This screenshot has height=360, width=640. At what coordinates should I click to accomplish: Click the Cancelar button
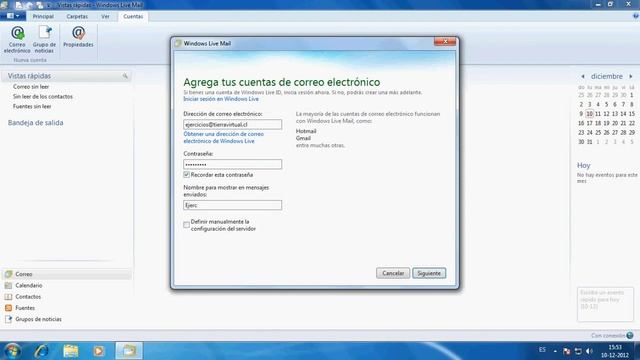pos(393,273)
